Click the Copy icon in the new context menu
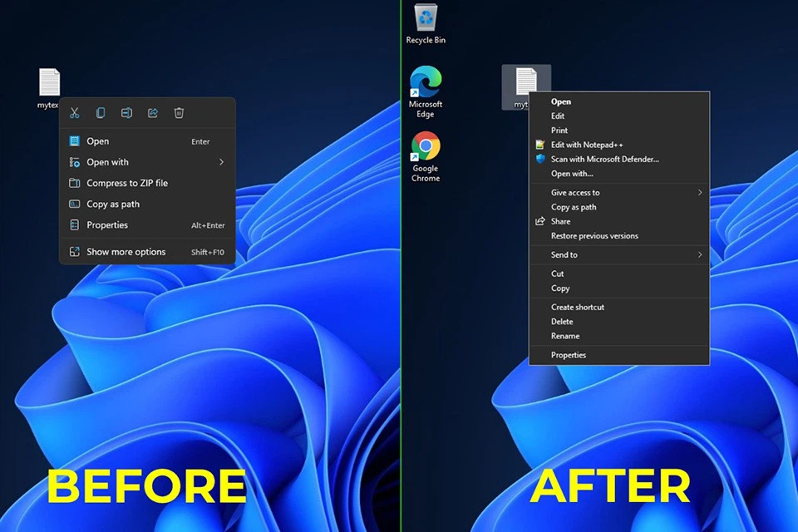The height and width of the screenshot is (532, 798). point(101,113)
